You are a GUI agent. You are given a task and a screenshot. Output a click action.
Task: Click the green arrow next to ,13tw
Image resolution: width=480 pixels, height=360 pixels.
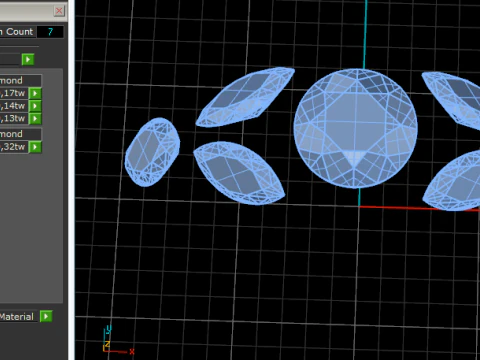(35, 119)
